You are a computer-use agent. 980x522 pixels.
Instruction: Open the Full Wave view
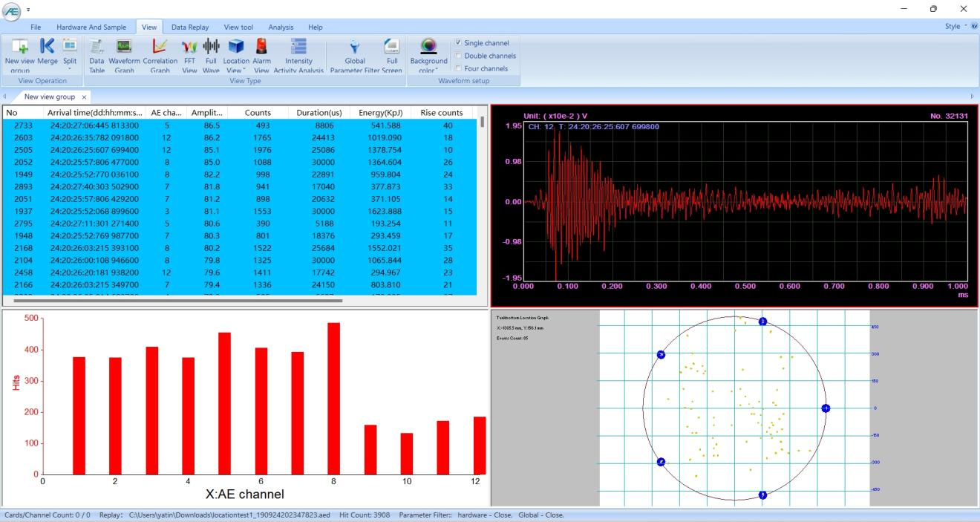coord(211,55)
